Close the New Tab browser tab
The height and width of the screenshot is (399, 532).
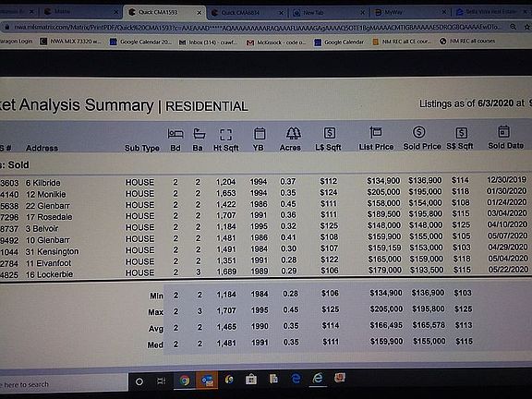[362, 13]
